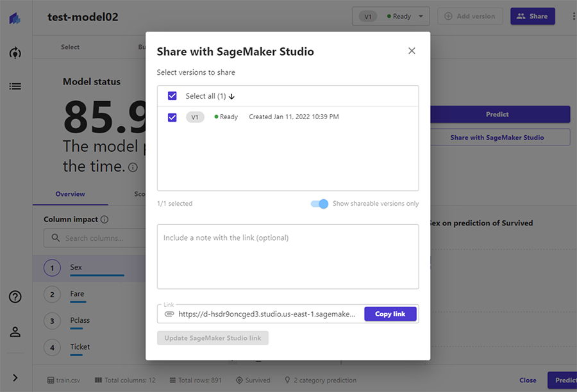Image resolution: width=577 pixels, height=392 pixels.
Task: Select the Fare column row
Action: tap(89, 295)
